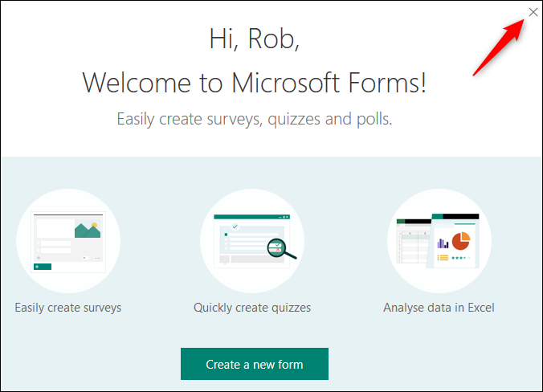This screenshot has height=392, width=543.
Task: Click the orange pie chart icon
Action: coord(460,241)
